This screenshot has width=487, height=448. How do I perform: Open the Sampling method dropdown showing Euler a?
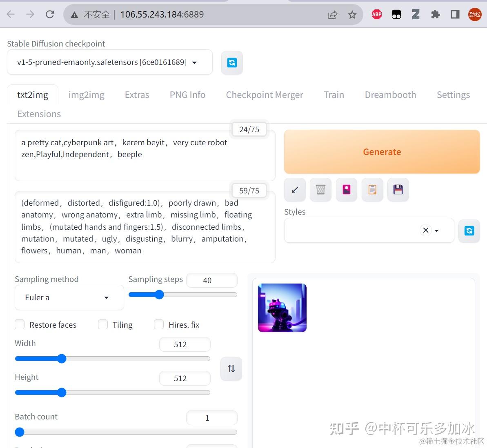click(69, 297)
